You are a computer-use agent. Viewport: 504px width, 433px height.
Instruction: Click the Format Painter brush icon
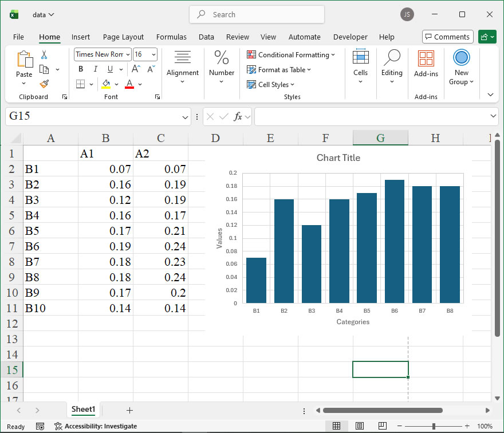tap(44, 84)
